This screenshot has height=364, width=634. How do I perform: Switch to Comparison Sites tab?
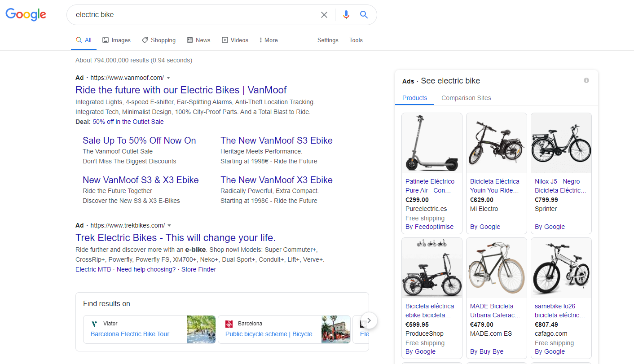[x=466, y=98]
